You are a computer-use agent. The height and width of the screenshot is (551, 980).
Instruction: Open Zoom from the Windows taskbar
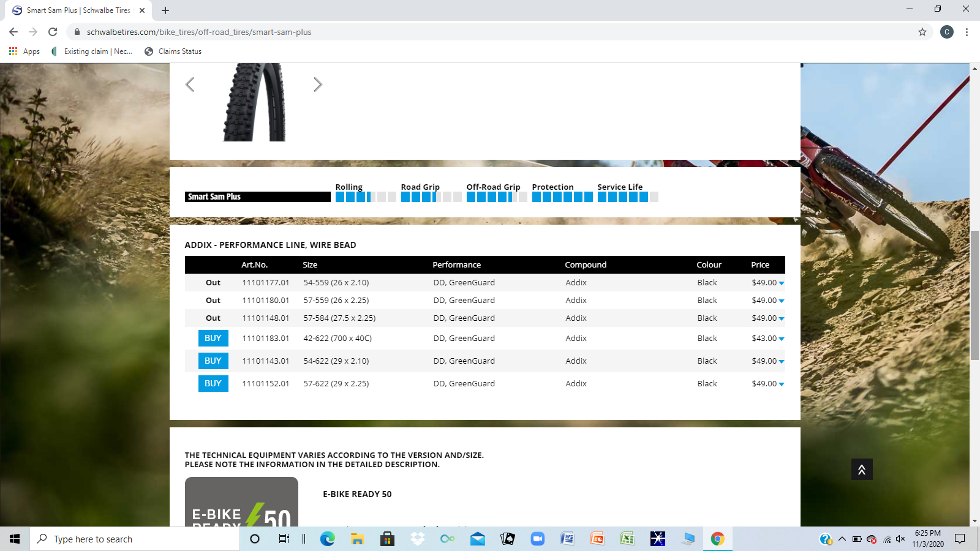[537, 539]
